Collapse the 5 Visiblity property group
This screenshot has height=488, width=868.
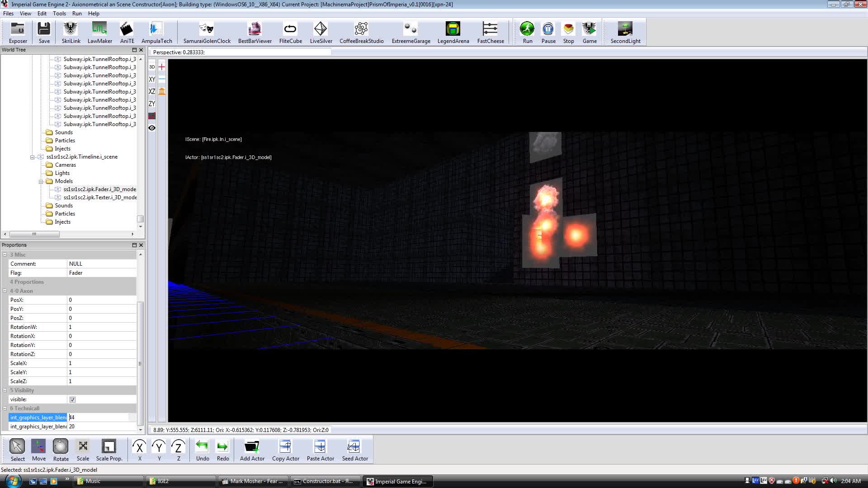click(x=5, y=390)
